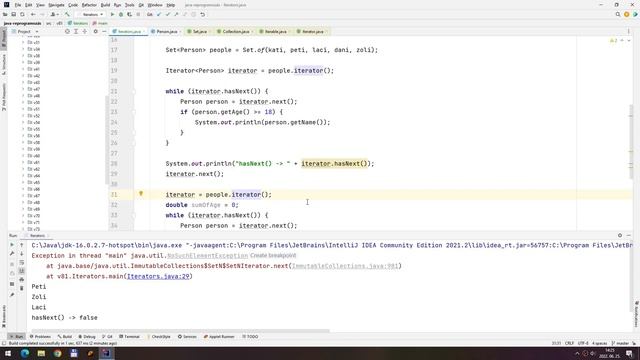Open the TODO tool window tab
This screenshot has width=640, height=360.
250,337
